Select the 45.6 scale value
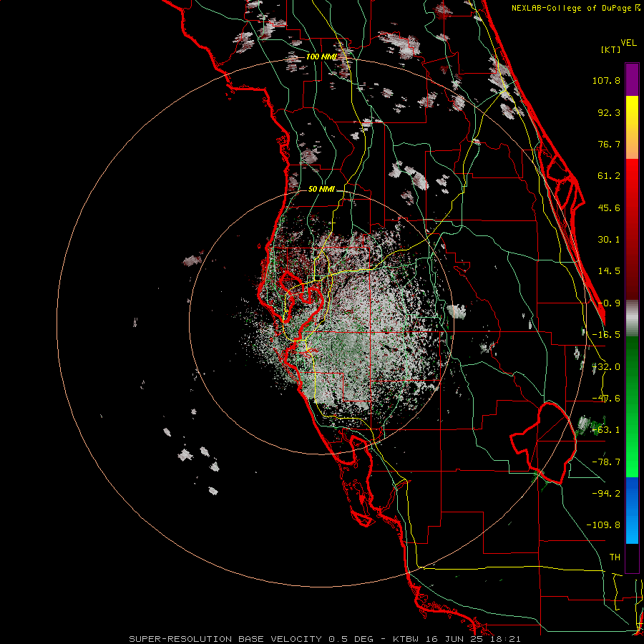Image resolution: width=644 pixels, height=644 pixels. tap(609, 208)
